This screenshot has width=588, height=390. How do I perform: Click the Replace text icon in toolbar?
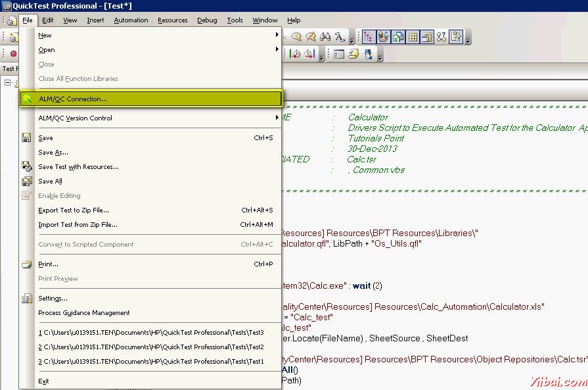(340, 37)
